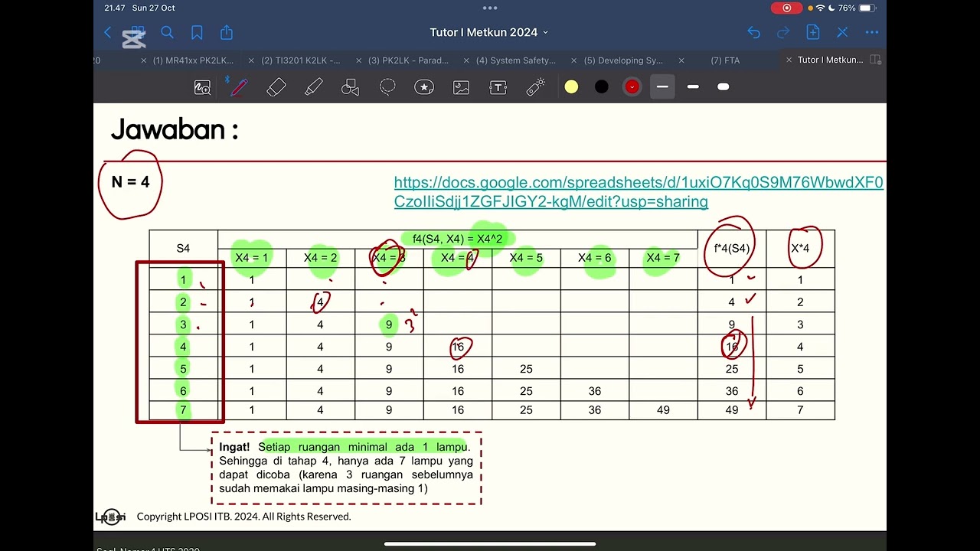The height and width of the screenshot is (551, 980).
Task: Tap the home indicator bar at bottom
Action: point(490,544)
